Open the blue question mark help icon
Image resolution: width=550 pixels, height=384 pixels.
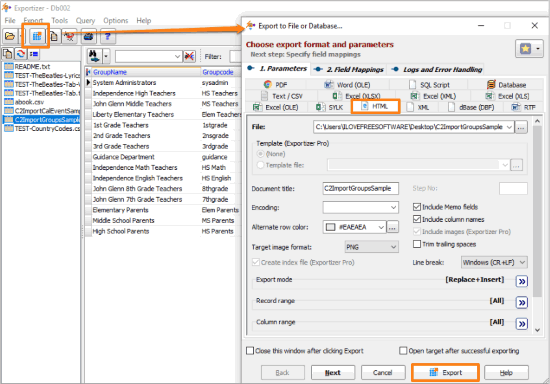(x=108, y=36)
